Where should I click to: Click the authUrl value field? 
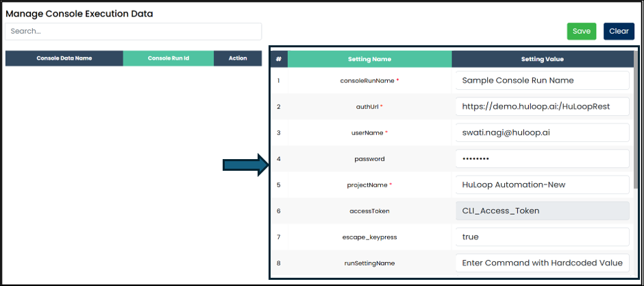point(541,106)
